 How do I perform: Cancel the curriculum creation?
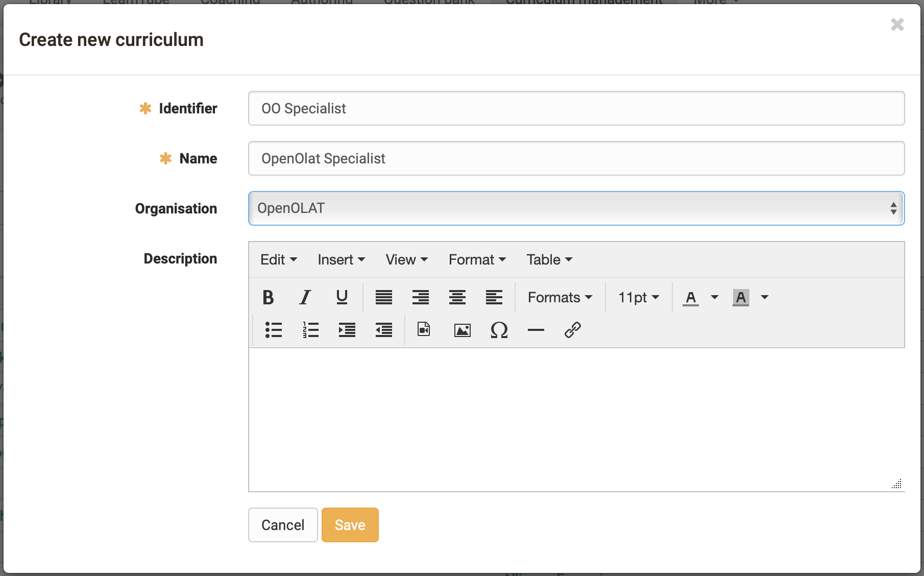coord(283,525)
